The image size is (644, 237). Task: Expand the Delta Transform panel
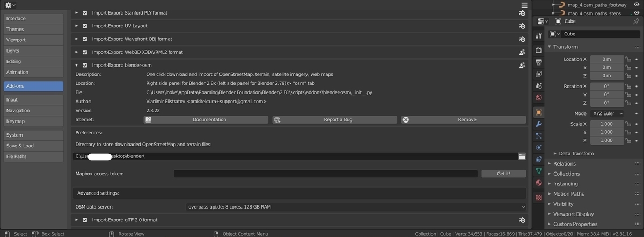(x=576, y=154)
